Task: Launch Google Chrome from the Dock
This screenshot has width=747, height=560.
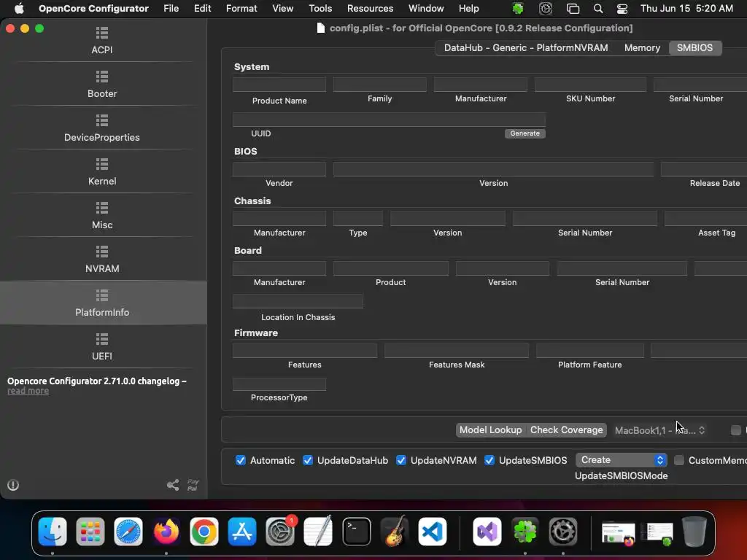Action: [x=204, y=531]
